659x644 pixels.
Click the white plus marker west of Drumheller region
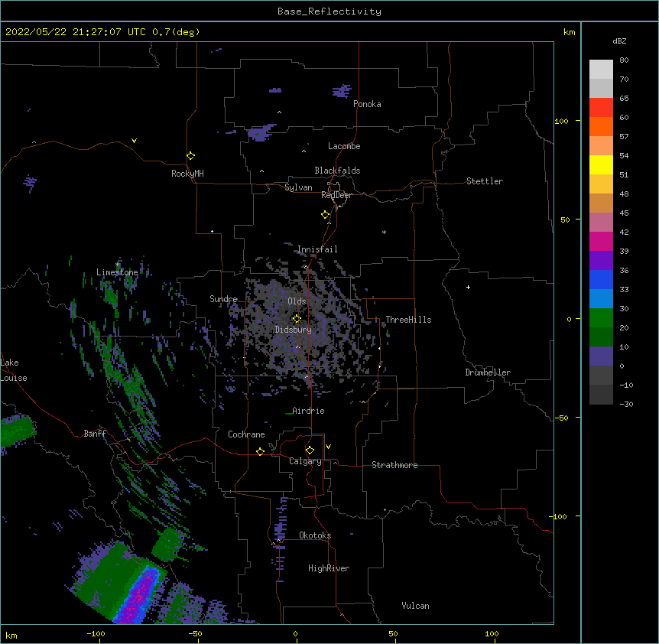click(468, 287)
